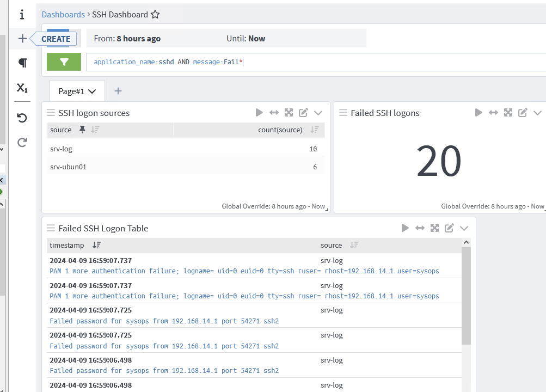This screenshot has width=546, height=392.
Task: Sort logon sources by source column
Action: click(x=95, y=130)
